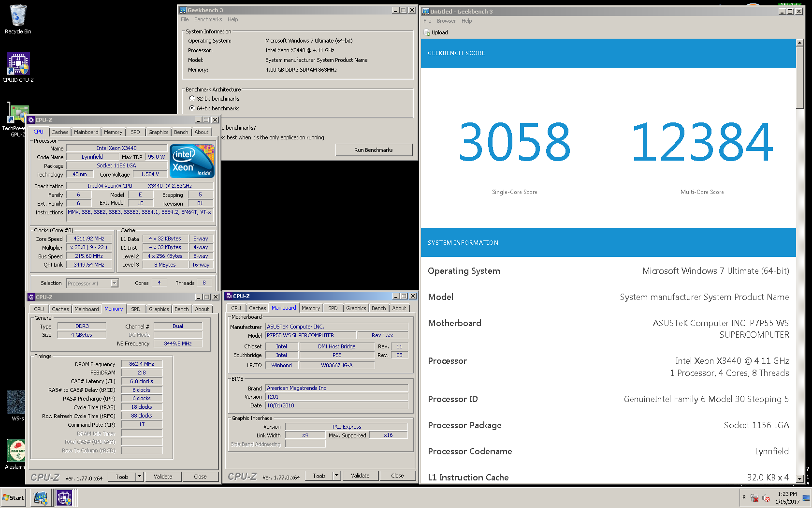The height and width of the screenshot is (508, 812).
Task: Open the Recycle Bin desktop icon
Action: (x=18, y=19)
